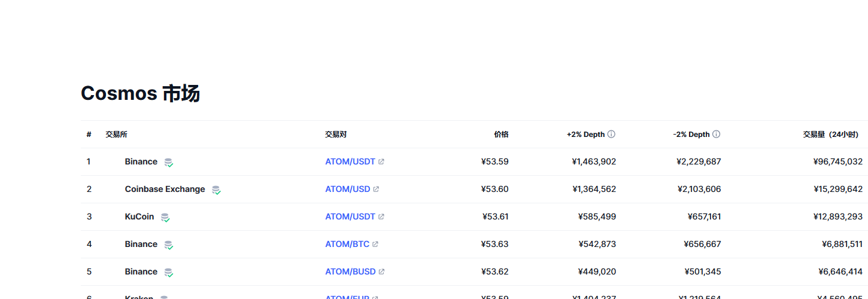868x299 pixels.
Task: Click the external link icon beside ATOM/BUSD
Action: point(381,272)
